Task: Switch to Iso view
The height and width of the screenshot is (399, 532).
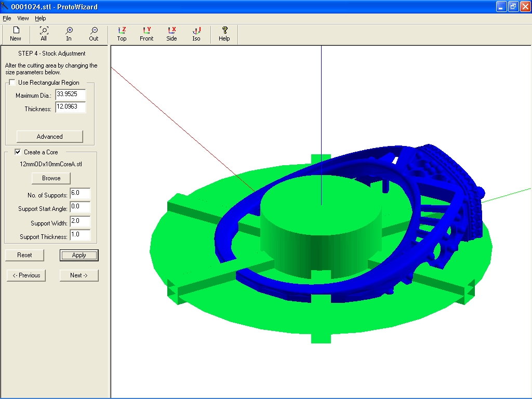Action: tap(196, 34)
